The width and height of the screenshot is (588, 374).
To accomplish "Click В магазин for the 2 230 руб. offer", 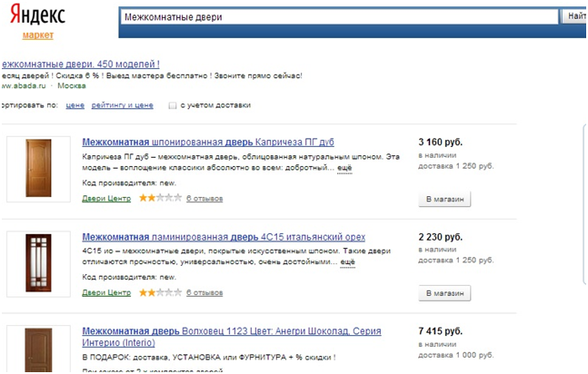I will 444,293.
